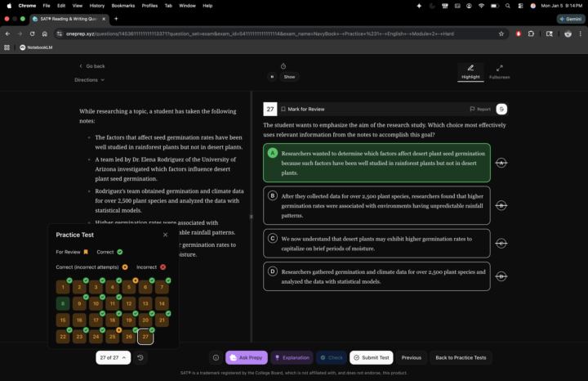Select answer choice A

(x=376, y=163)
